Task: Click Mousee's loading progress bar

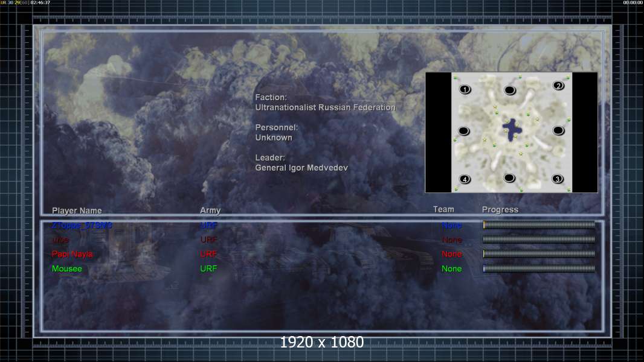Action: tap(539, 268)
